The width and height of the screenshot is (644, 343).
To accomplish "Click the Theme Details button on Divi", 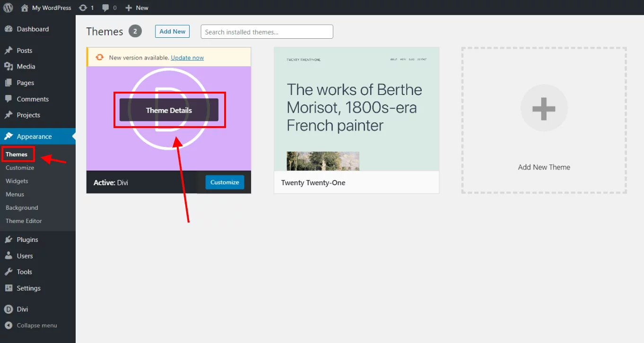I will point(169,110).
